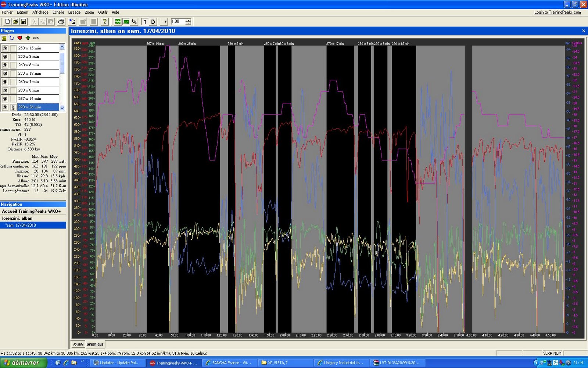Image resolution: width=588 pixels, height=368 pixels.
Task: Switch to the Journal tab
Action: tap(78, 344)
